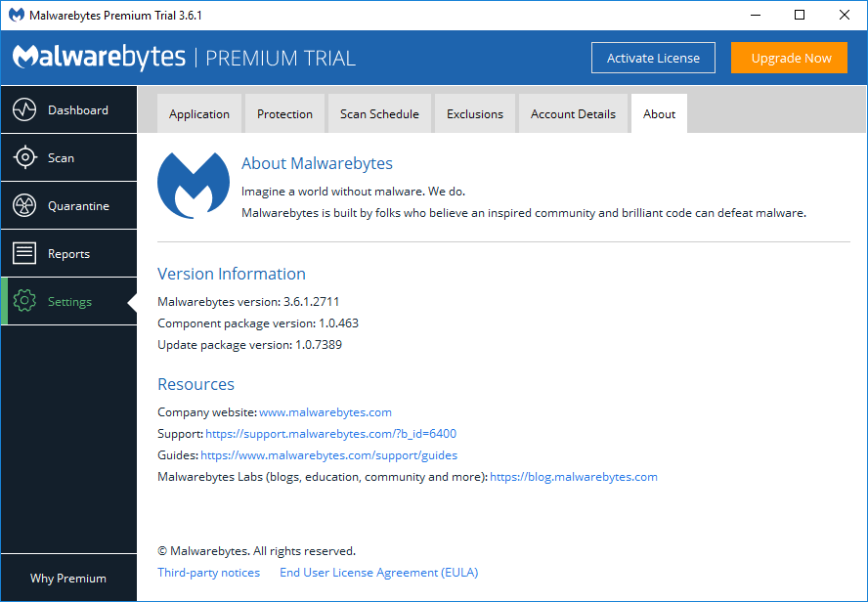Click the Malwarebytes title bar app icon

click(16, 16)
